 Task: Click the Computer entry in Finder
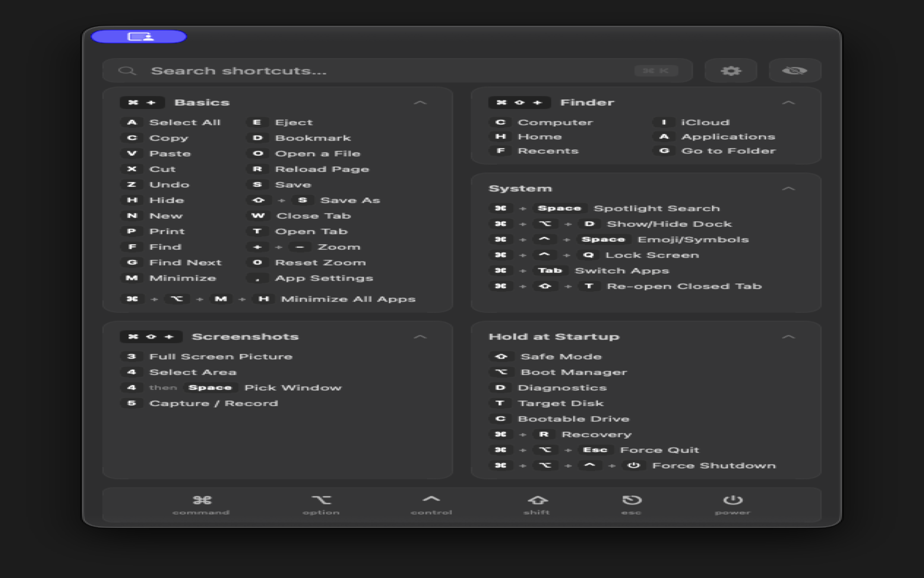pyautogui.click(x=541, y=122)
